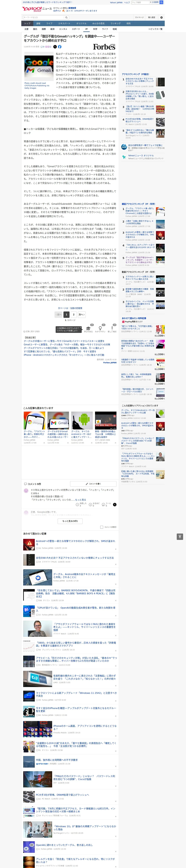Image resolution: width=186 pixels, height=868 pixels.
Task: Select the ライブ main tab
Action: 49,24
